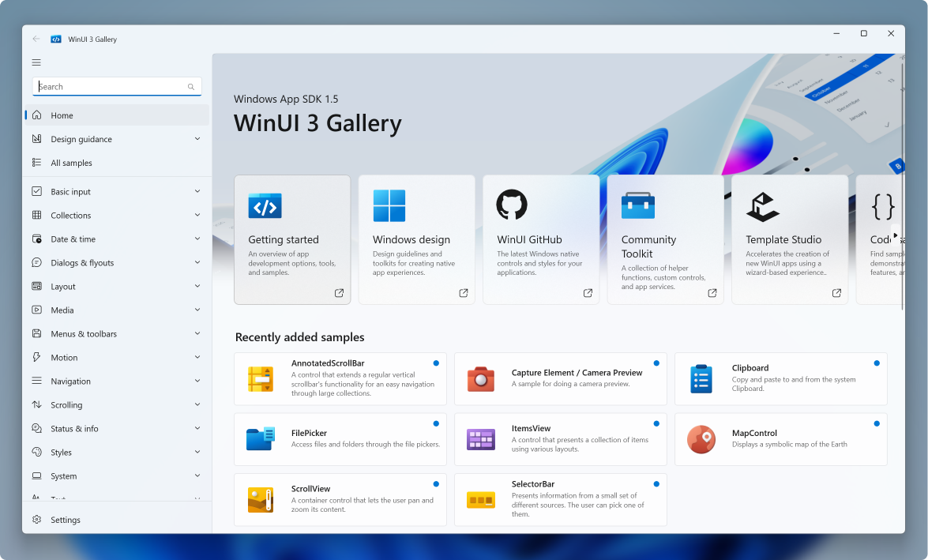Click the AnnotatedScrollBar sample icon

click(x=260, y=379)
